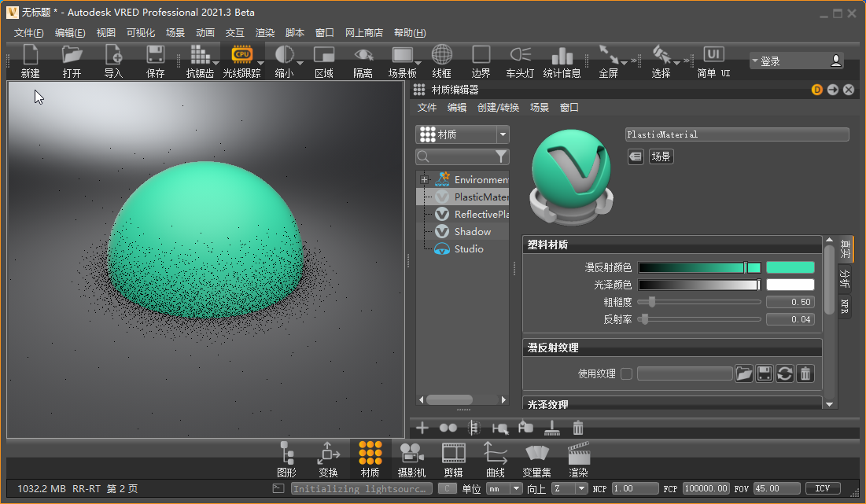Enable 区域 region render icon
The height and width of the screenshot is (504, 866).
(x=323, y=61)
